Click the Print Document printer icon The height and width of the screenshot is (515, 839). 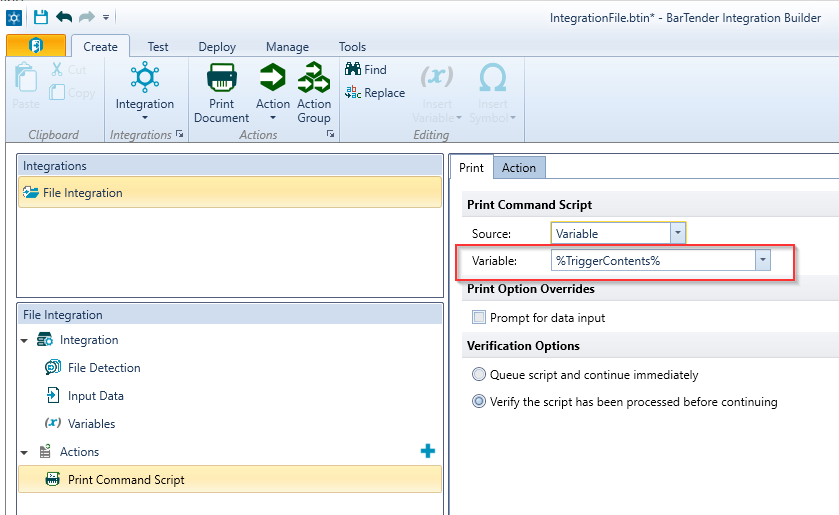click(x=222, y=78)
